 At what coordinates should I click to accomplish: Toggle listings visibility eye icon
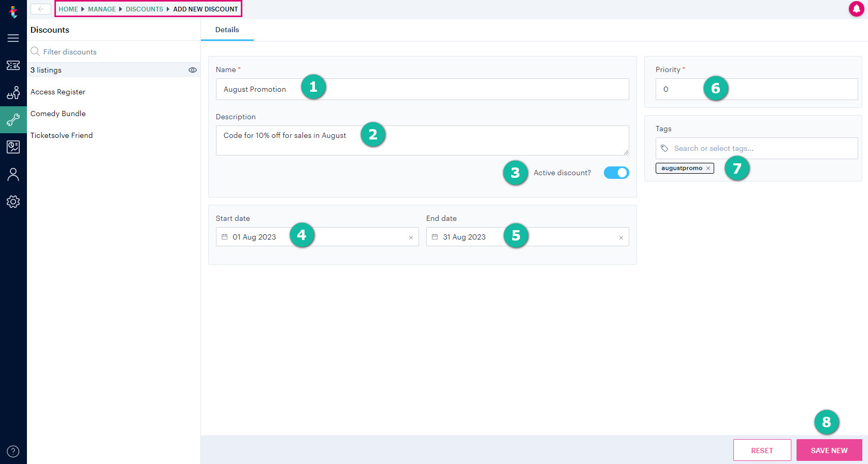[x=193, y=70]
